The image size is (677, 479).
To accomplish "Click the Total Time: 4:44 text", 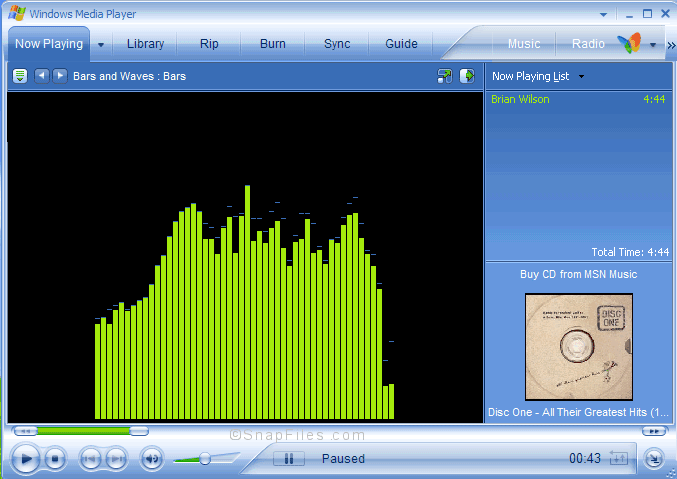I will 630,252.
